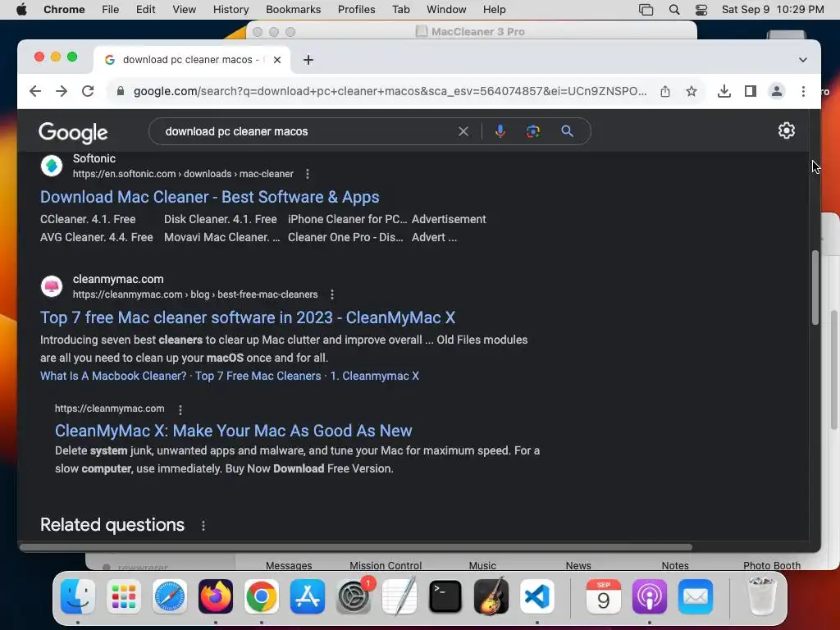The width and height of the screenshot is (840, 630).
Task: Open the Profiles menu
Action: click(356, 10)
